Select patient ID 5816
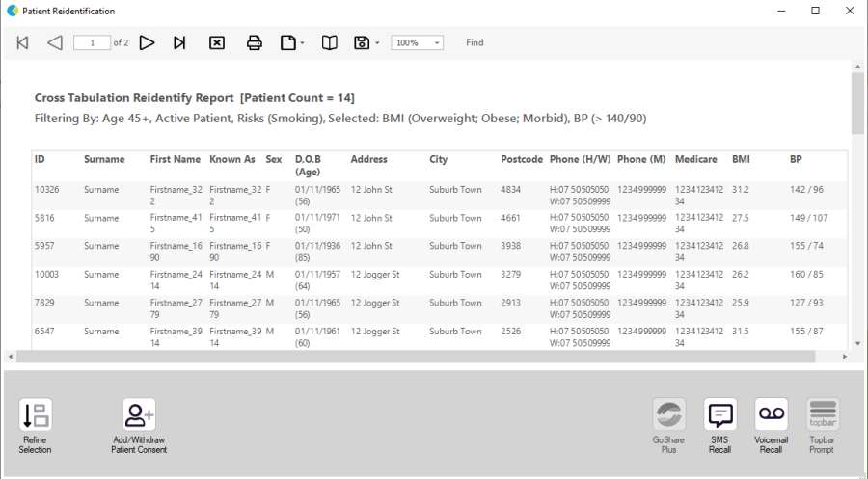Image resolution: width=868 pixels, height=479 pixels. [44, 218]
